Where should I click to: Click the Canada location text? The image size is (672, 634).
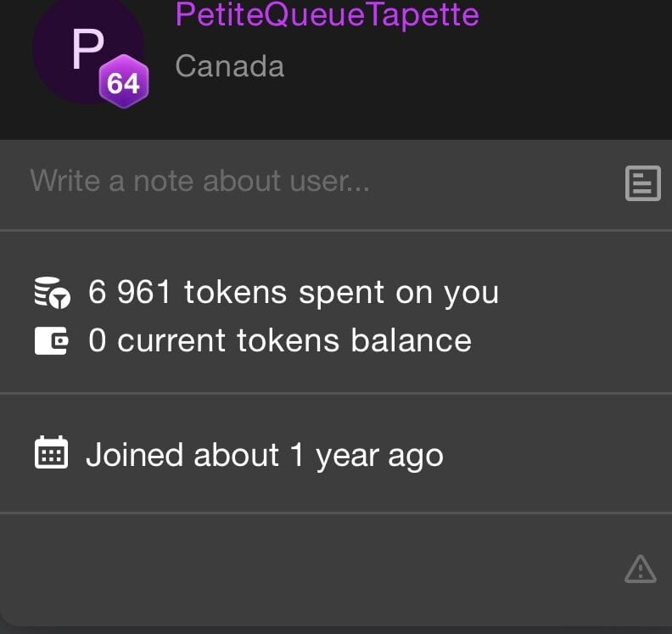(229, 66)
